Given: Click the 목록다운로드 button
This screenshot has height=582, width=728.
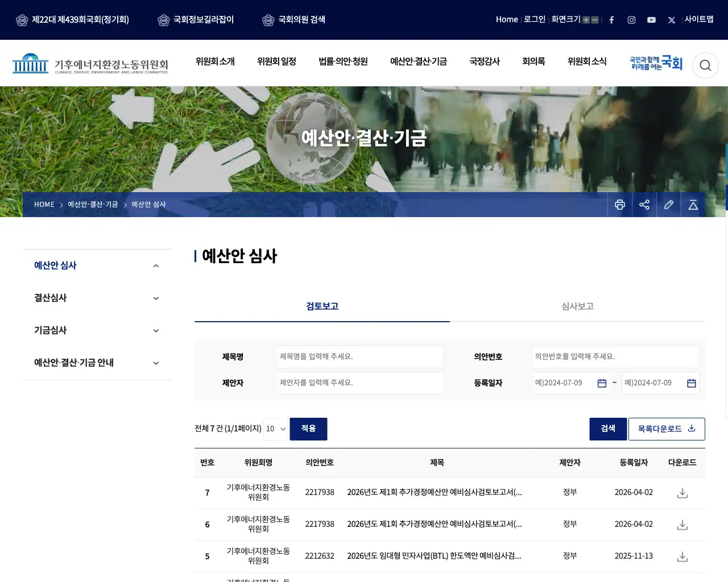Looking at the screenshot, I should pos(667,429).
